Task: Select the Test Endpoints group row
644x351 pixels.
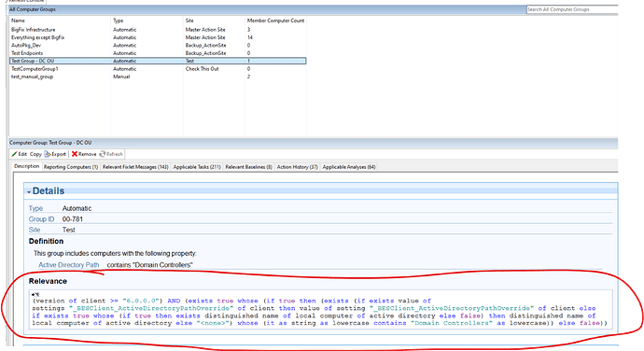Action: [158, 53]
